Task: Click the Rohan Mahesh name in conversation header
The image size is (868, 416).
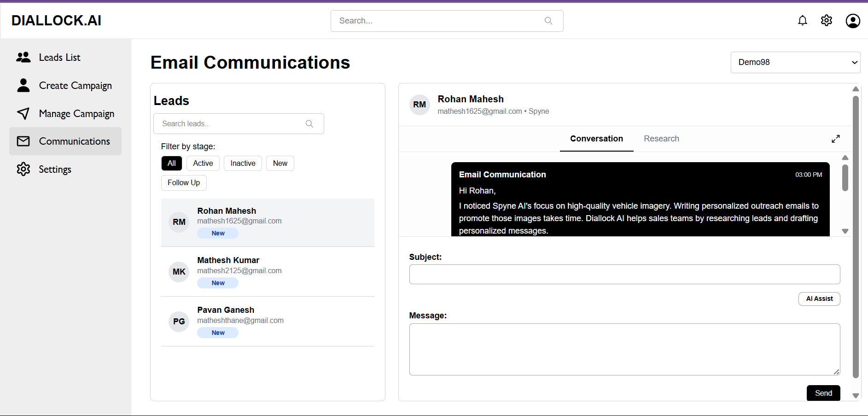Action: pyautogui.click(x=471, y=99)
